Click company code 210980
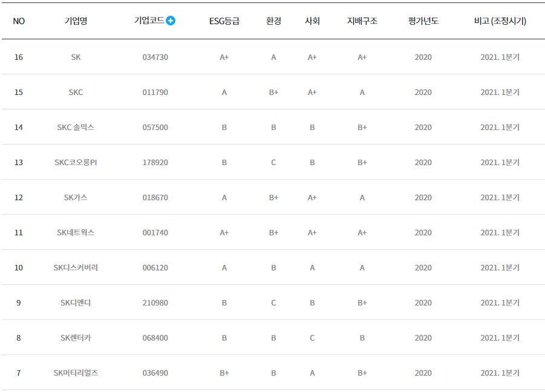The height and width of the screenshot is (392, 545). 155,302
